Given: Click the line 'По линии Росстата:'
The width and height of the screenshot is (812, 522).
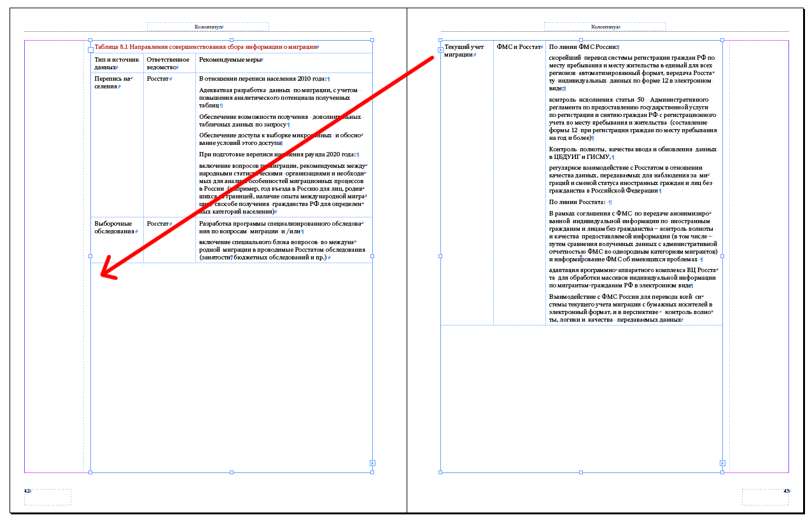Looking at the screenshot, I should 580,202.
